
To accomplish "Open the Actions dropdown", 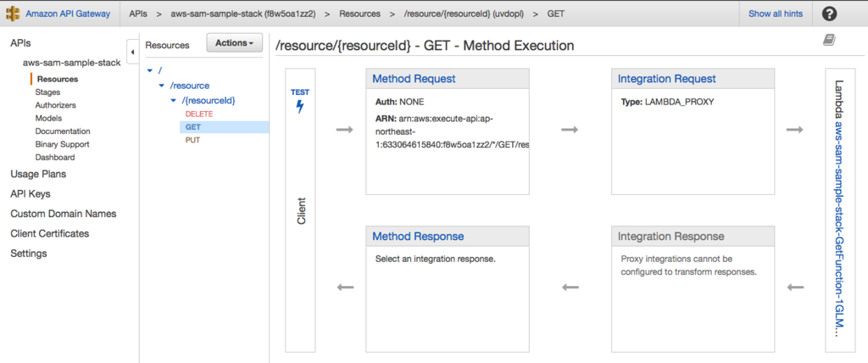I will click(x=234, y=42).
